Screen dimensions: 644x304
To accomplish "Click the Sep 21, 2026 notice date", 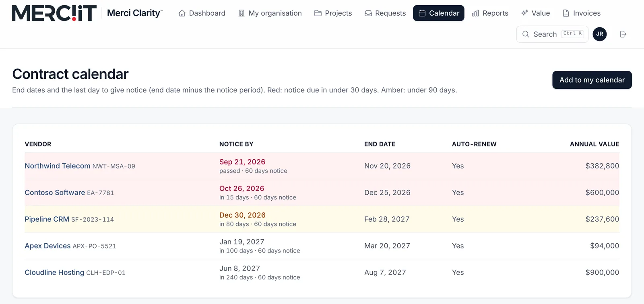I will pos(242,162).
